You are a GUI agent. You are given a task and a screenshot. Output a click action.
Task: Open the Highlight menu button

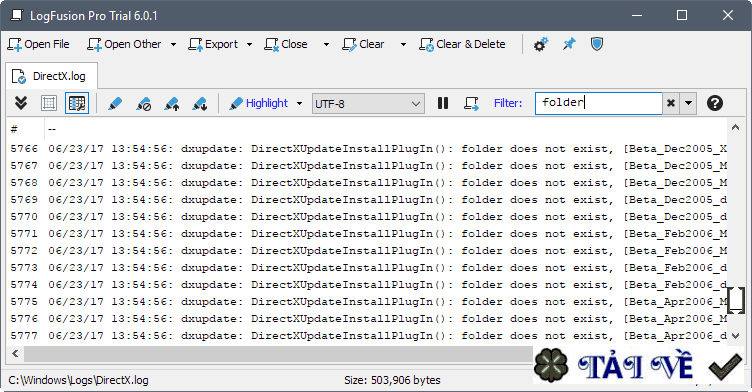tap(258, 103)
